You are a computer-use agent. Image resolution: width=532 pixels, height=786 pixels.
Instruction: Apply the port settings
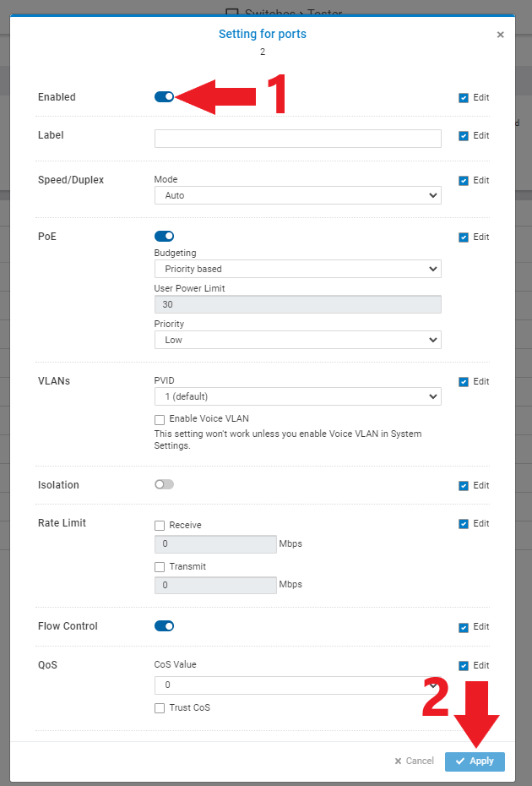coord(475,761)
